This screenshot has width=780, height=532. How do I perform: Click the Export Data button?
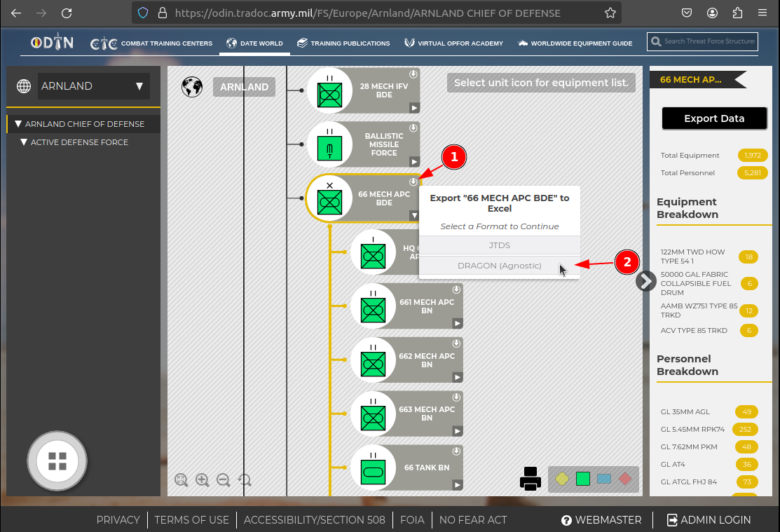(714, 118)
